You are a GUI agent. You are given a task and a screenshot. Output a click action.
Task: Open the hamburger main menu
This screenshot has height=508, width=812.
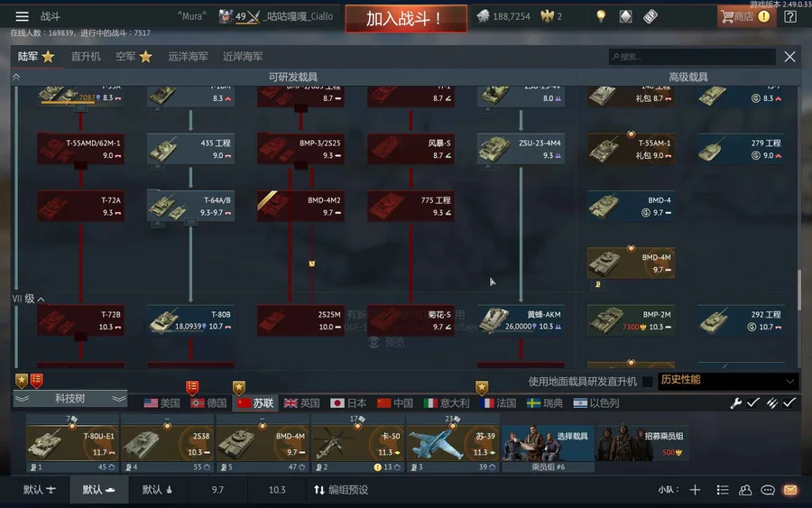pos(22,16)
